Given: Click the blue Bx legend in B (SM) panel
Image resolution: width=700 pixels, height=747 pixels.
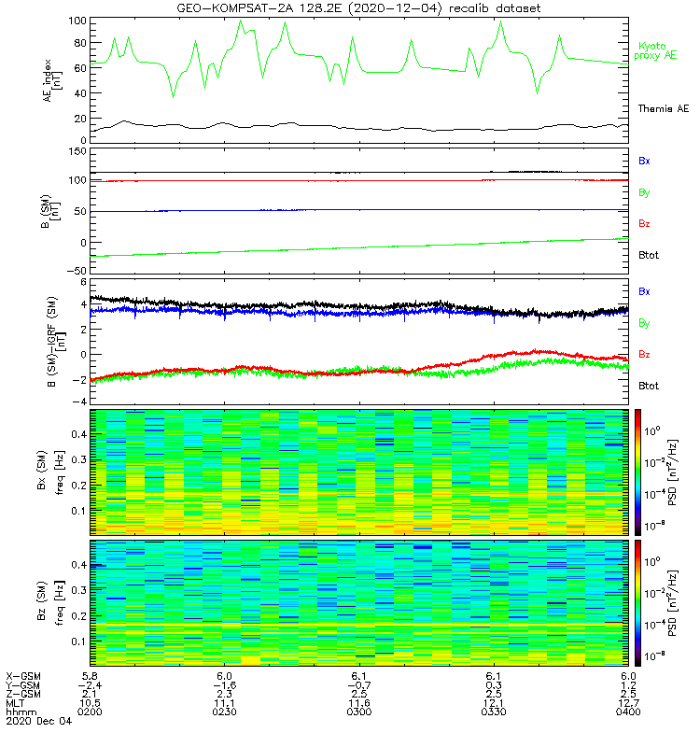Looking at the screenshot, I should (644, 161).
